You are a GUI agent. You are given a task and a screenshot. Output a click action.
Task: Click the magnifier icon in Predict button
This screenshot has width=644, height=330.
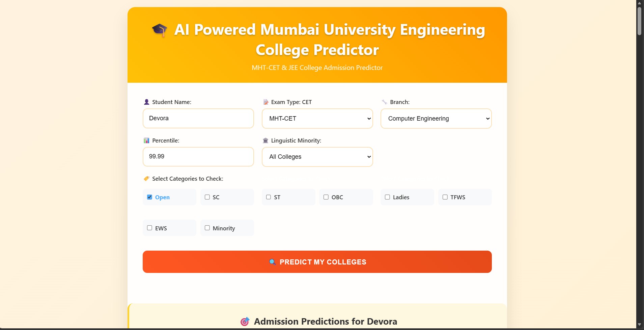point(273,262)
